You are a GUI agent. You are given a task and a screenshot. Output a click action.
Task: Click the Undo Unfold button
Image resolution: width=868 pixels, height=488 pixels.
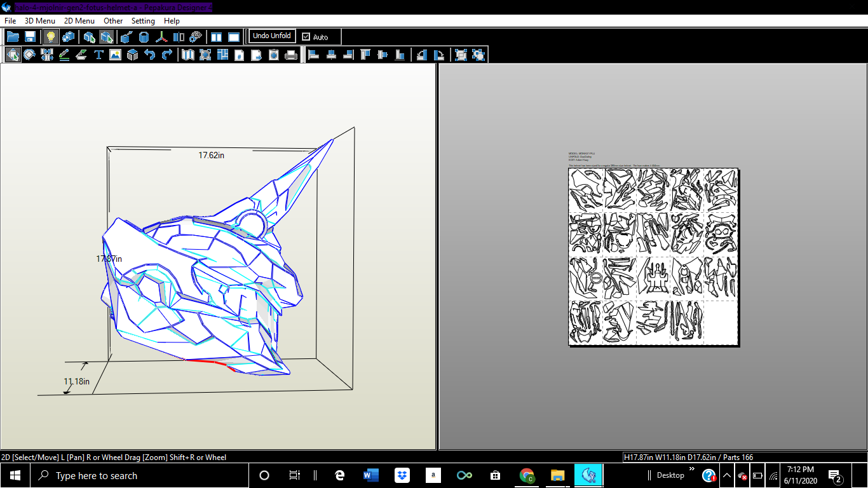[x=272, y=36]
